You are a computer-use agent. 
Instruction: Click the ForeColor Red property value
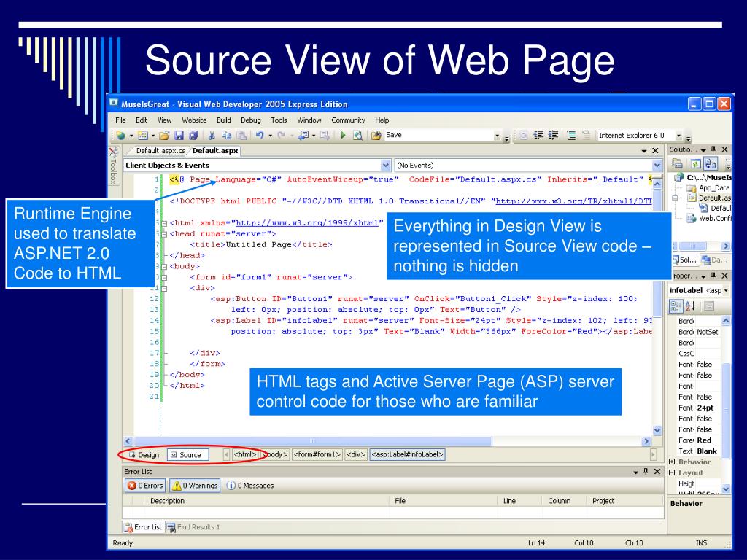704,440
